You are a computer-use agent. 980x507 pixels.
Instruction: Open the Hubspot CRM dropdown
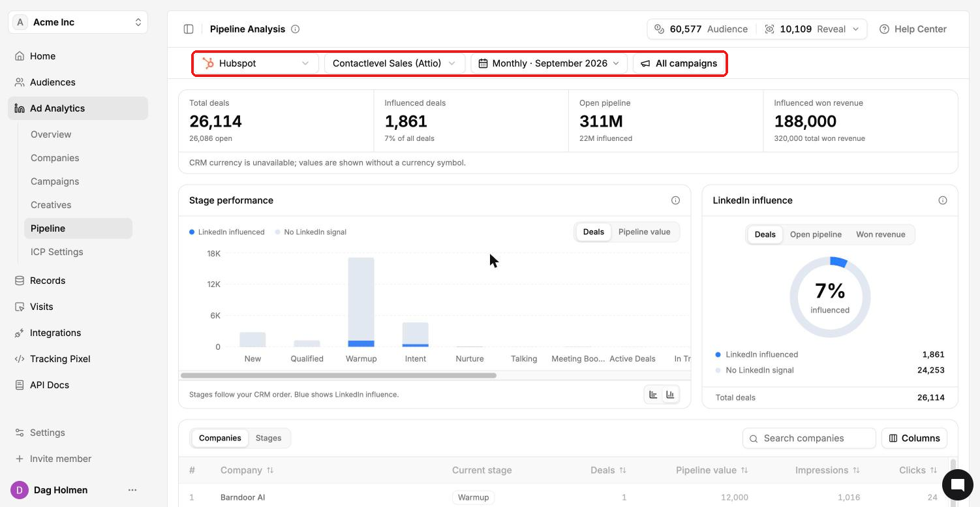256,63
